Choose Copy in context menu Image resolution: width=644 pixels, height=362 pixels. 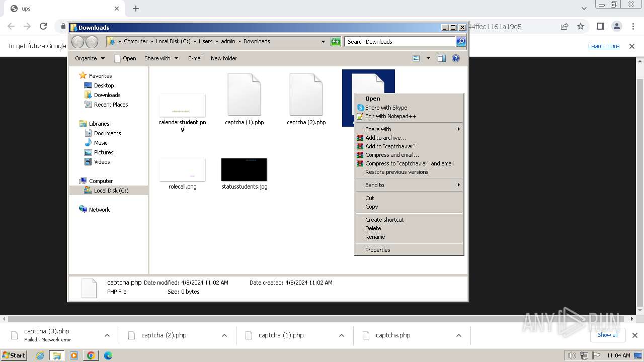(x=409, y=207)
